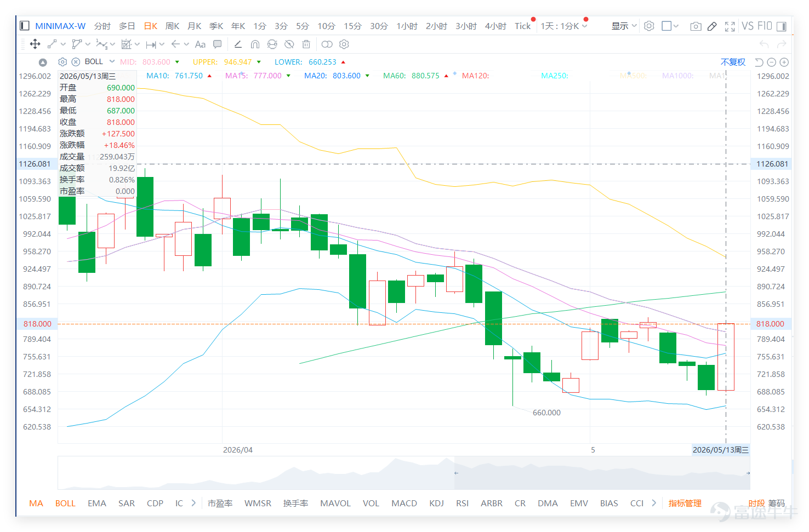Select the move crosshair cursor tool

pos(35,44)
